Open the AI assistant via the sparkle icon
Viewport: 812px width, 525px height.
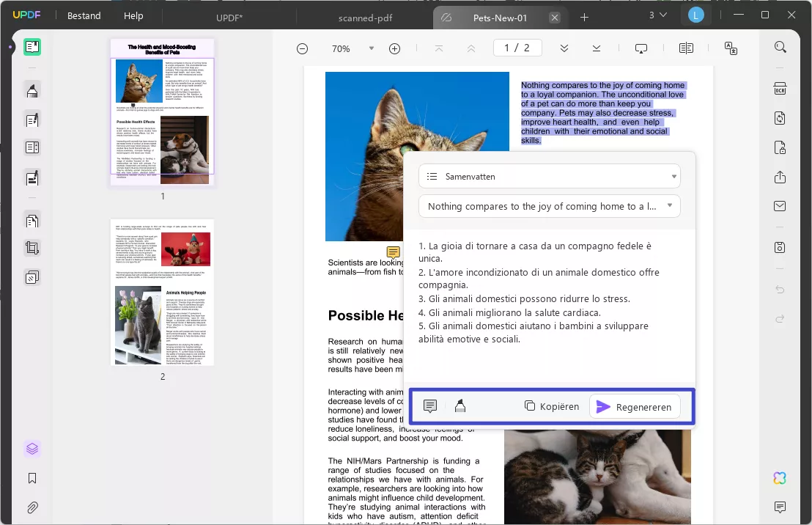[779, 478]
